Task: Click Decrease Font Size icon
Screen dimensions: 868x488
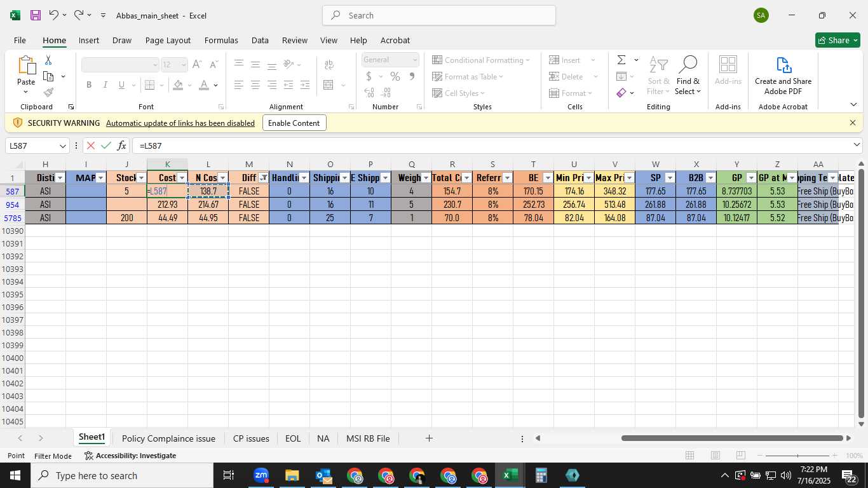Action: pyautogui.click(x=214, y=64)
